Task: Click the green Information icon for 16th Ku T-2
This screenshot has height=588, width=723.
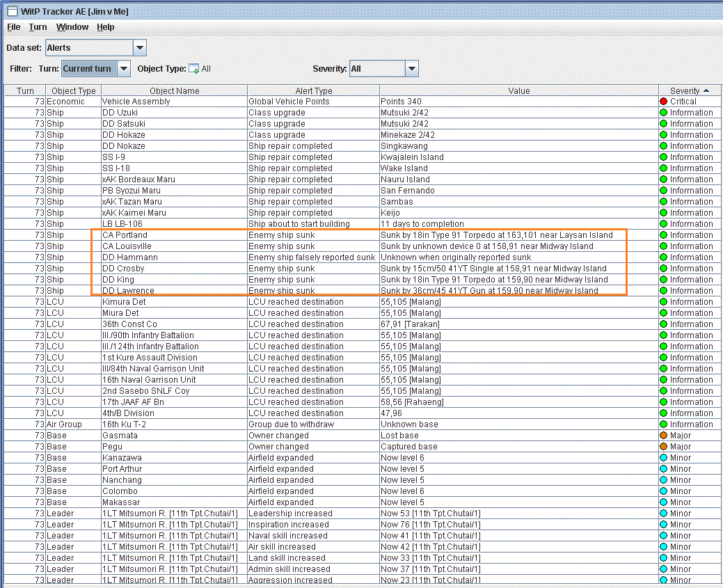Action: 664,424
